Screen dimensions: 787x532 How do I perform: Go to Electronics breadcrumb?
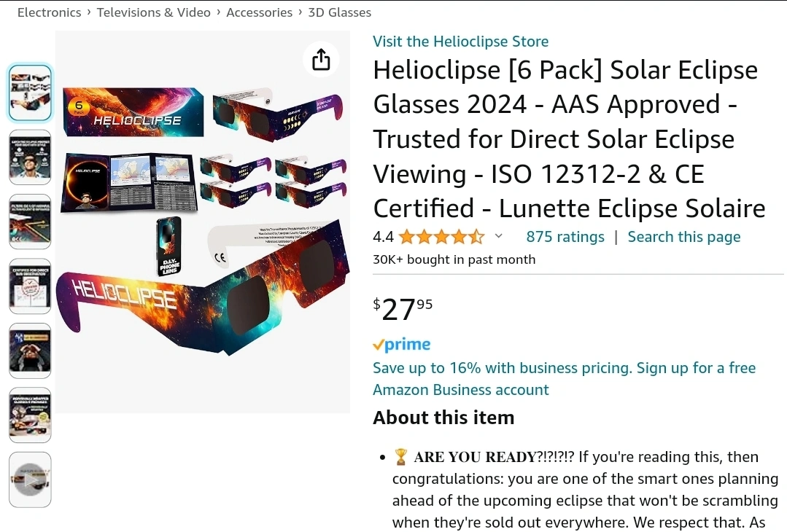coord(49,12)
